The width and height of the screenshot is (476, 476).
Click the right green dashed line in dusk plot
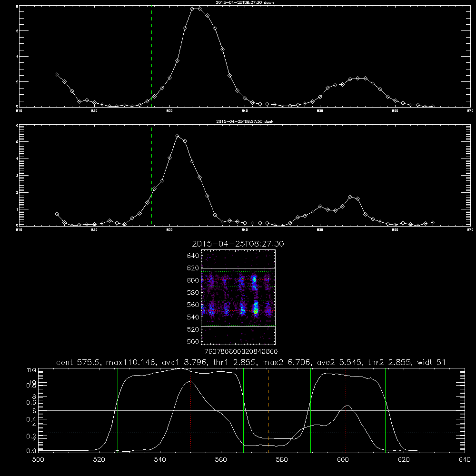pyautogui.click(x=263, y=176)
